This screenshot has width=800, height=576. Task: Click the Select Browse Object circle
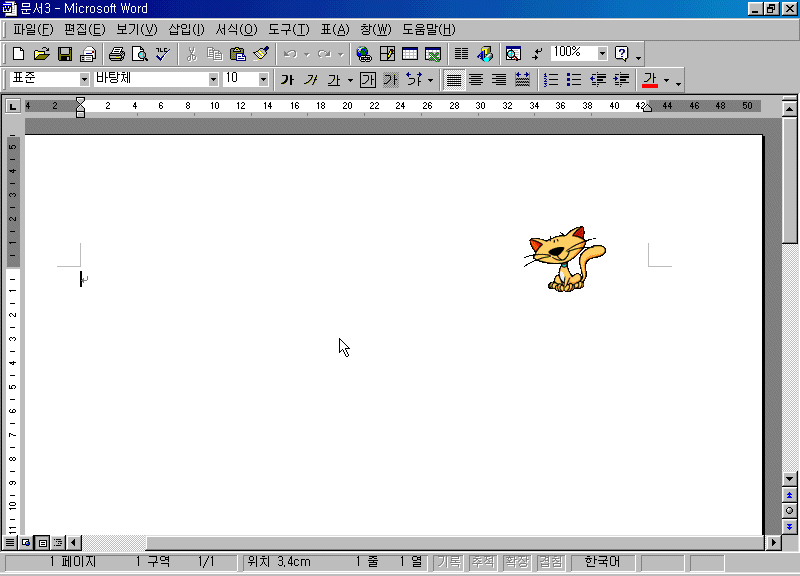click(789, 511)
